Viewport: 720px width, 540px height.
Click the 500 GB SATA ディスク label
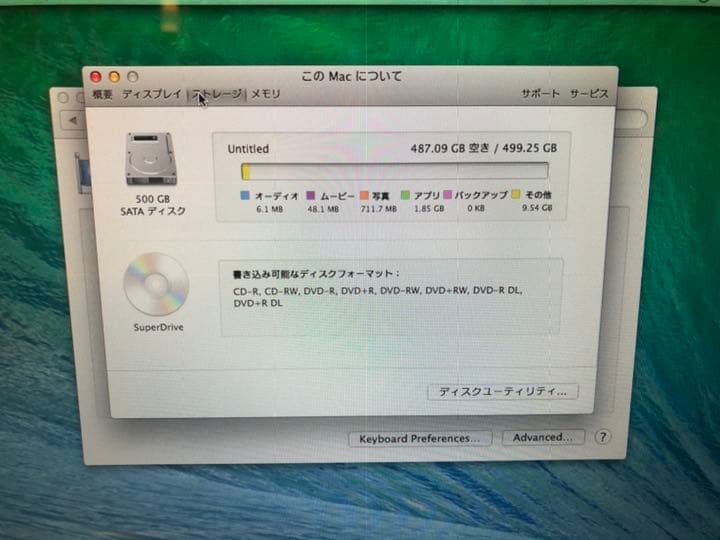click(x=153, y=205)
